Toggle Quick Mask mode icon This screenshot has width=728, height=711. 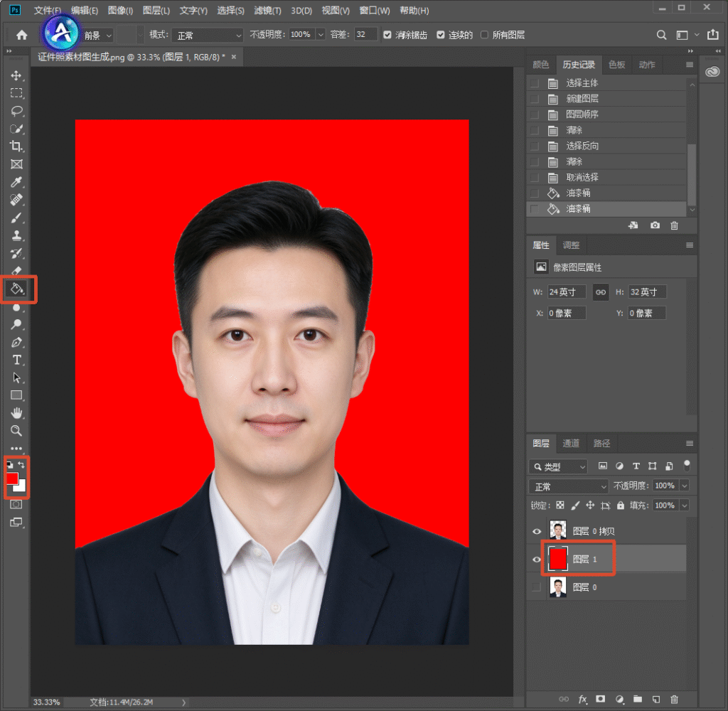[16, 504]
